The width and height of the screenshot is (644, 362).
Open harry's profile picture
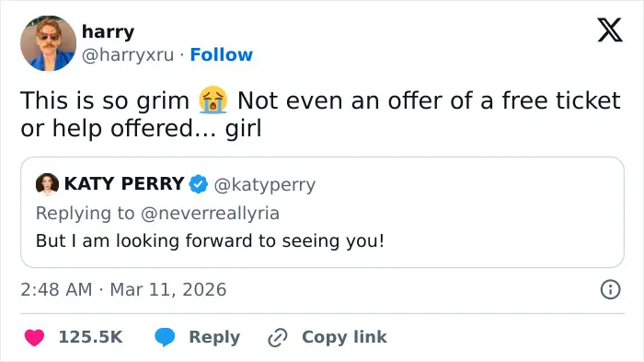coord(49,43)
